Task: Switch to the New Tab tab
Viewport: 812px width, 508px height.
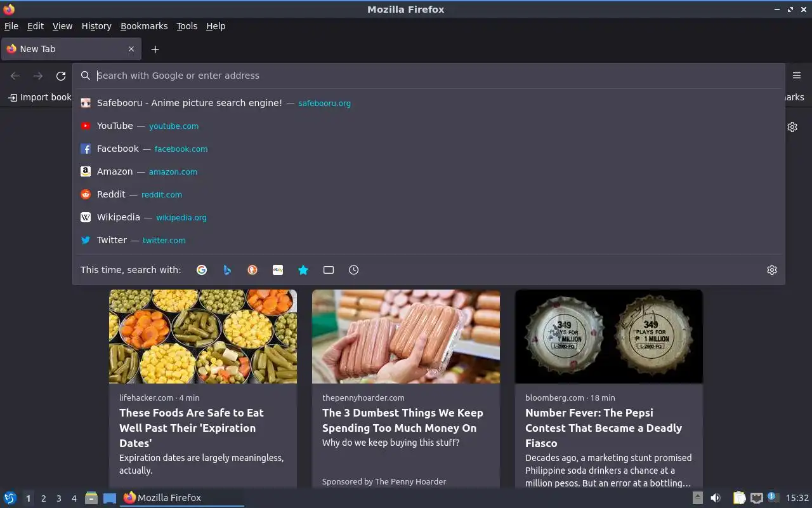Action: tap(70, 49)
